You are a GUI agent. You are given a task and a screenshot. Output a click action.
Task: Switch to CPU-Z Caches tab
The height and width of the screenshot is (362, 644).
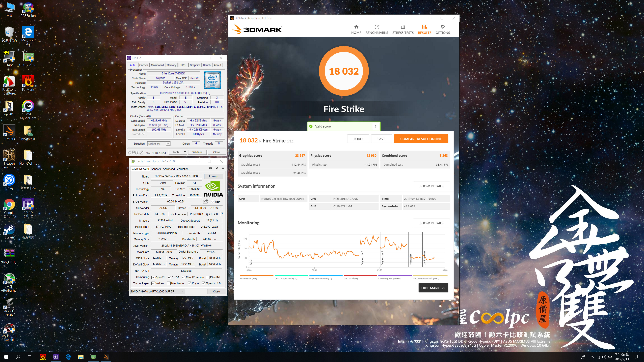coord(144,65)
